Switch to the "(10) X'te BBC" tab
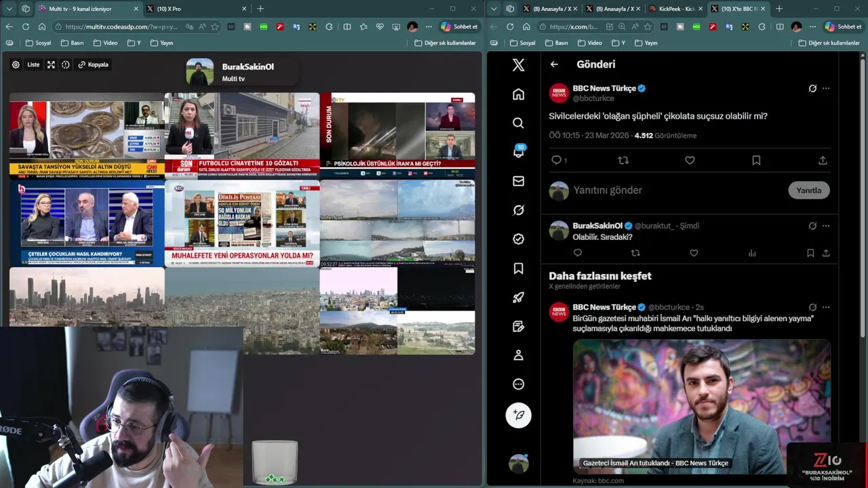Screen dimensions: 868x488 tap(737, 9)
